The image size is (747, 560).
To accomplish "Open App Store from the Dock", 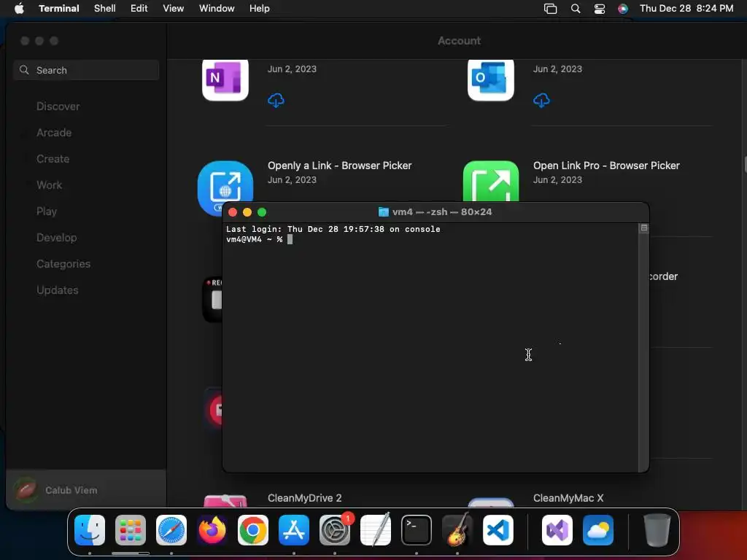I will (x=294, y=530).
